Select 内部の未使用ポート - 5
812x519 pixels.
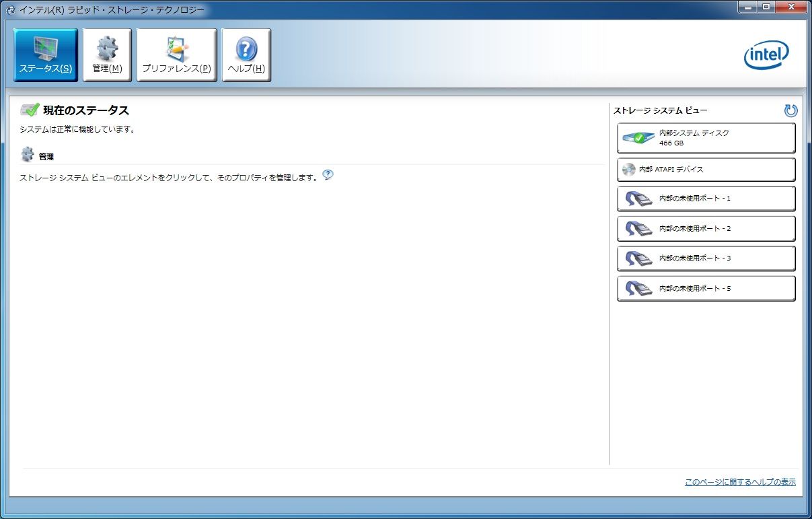coord(706,288)
